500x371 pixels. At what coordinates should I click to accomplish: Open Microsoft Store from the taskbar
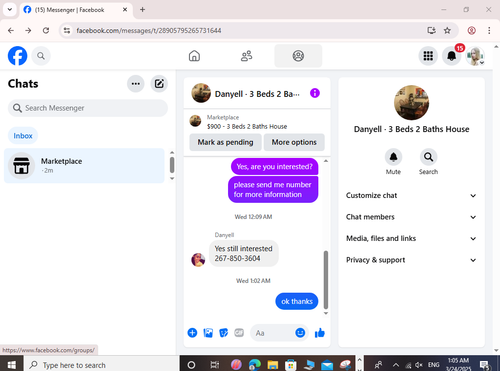click(x=291, y=365)
